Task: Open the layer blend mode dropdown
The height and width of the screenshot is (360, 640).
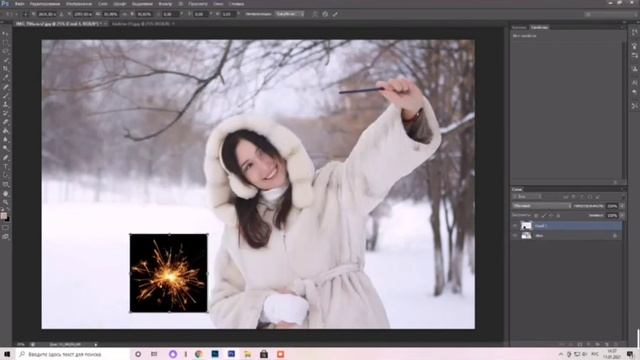Action: (542, 206)
